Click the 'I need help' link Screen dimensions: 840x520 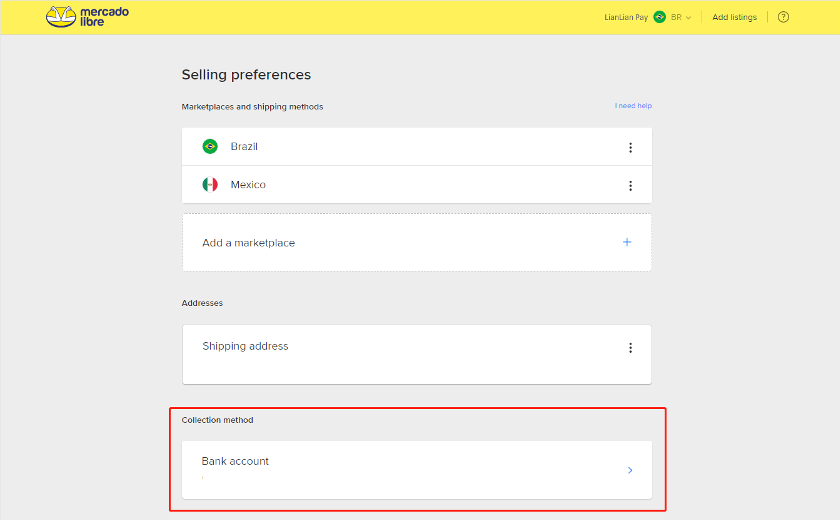point(633,106)
